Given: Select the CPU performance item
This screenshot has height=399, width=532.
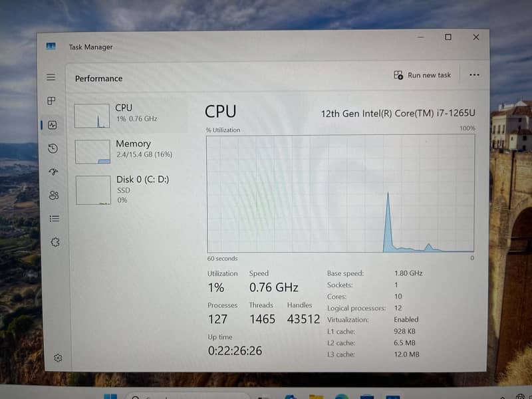Looking at the screenshot, I should (x=129, y=114).
